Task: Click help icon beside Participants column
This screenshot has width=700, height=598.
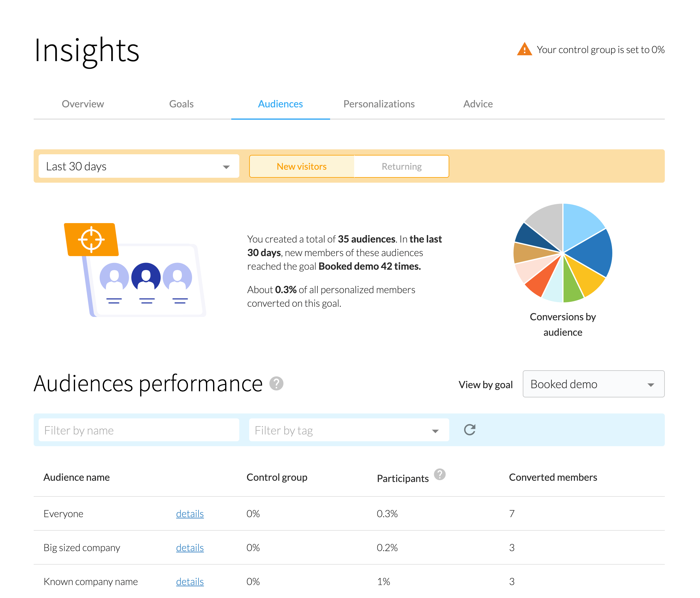Action: pyautogui.click(x=439, y=474)
